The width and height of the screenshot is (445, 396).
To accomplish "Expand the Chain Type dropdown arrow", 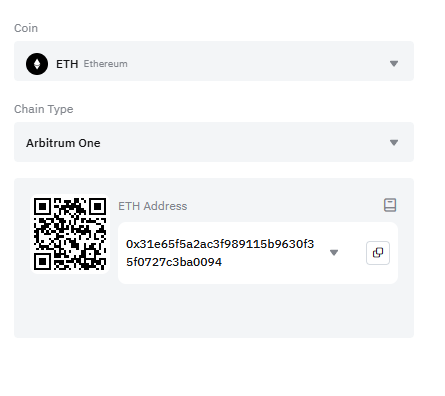I will [394, 143].
